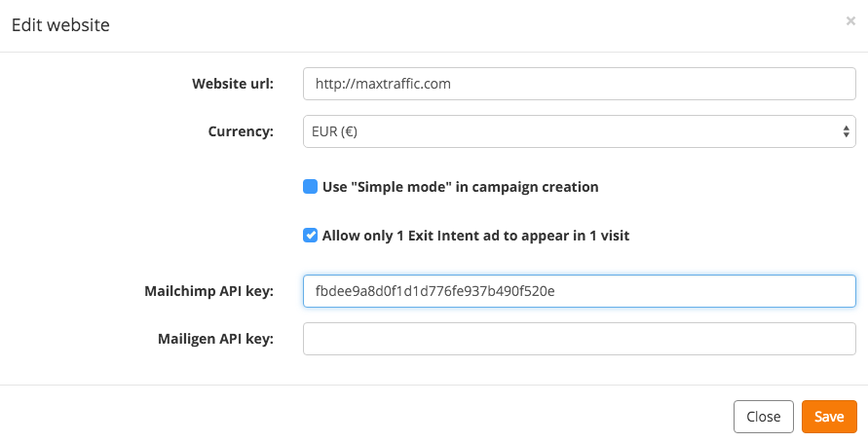The image size is (868, 442).
Task: Click the fbdee9a8d0f1 key text
Action: click(435, 291)
